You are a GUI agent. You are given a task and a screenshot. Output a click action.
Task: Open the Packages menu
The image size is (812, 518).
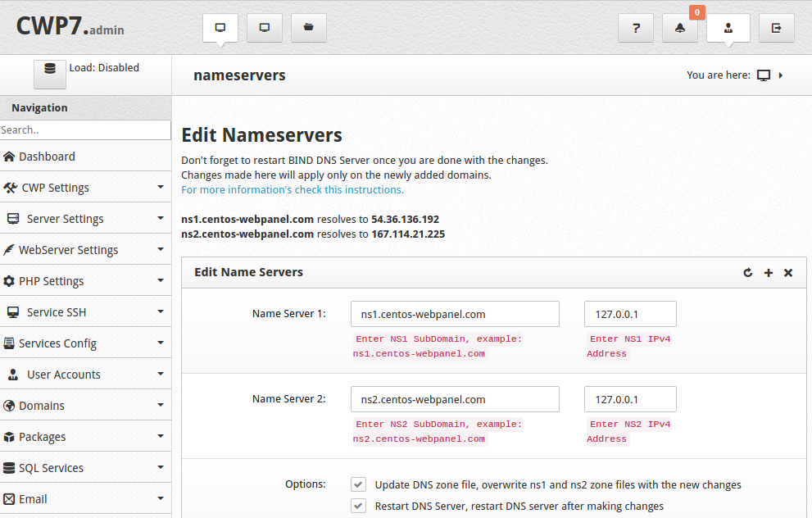85,436
